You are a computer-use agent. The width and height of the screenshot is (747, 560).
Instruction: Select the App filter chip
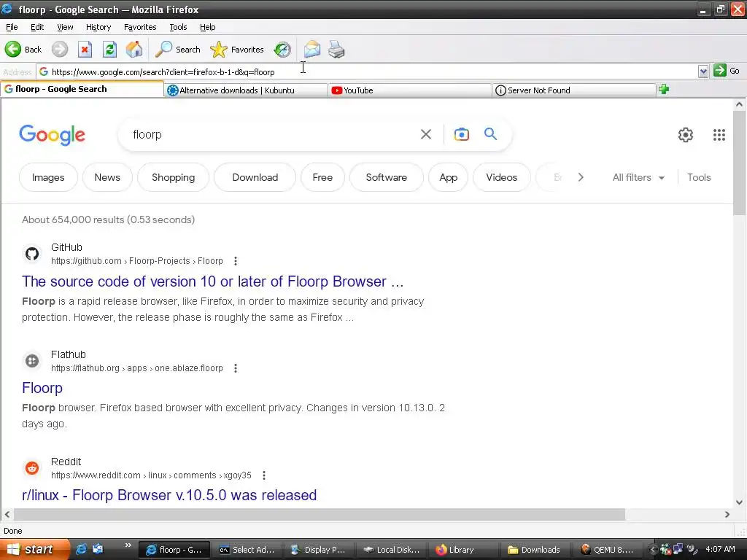[449, 177]
